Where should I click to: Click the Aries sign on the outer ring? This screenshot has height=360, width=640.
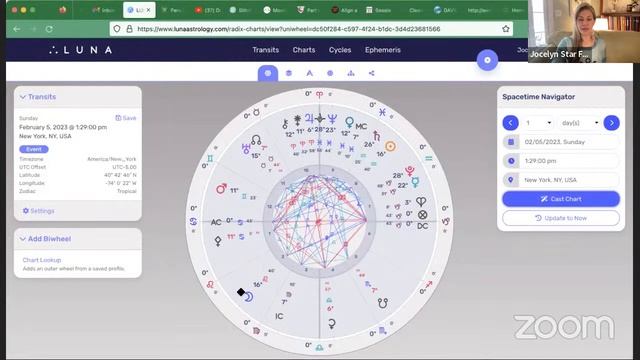319,94
